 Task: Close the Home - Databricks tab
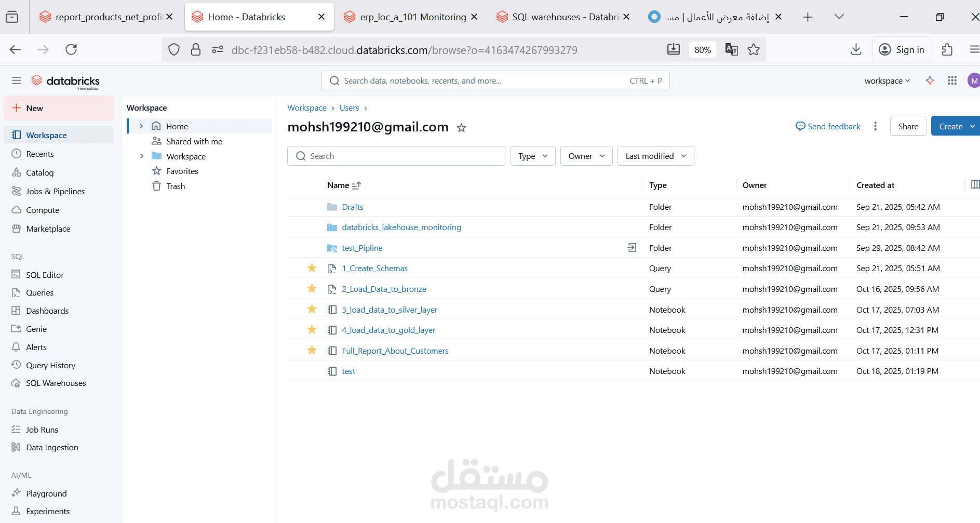click(321, 17)
